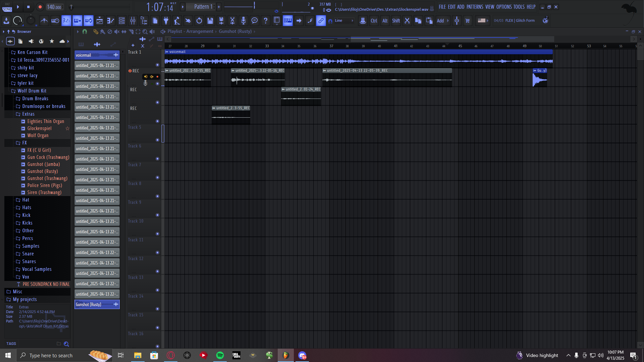The height and width of the screenshot is (362, 644).
Task: Click the microphone record-to-audio icon
Action: 244,21
